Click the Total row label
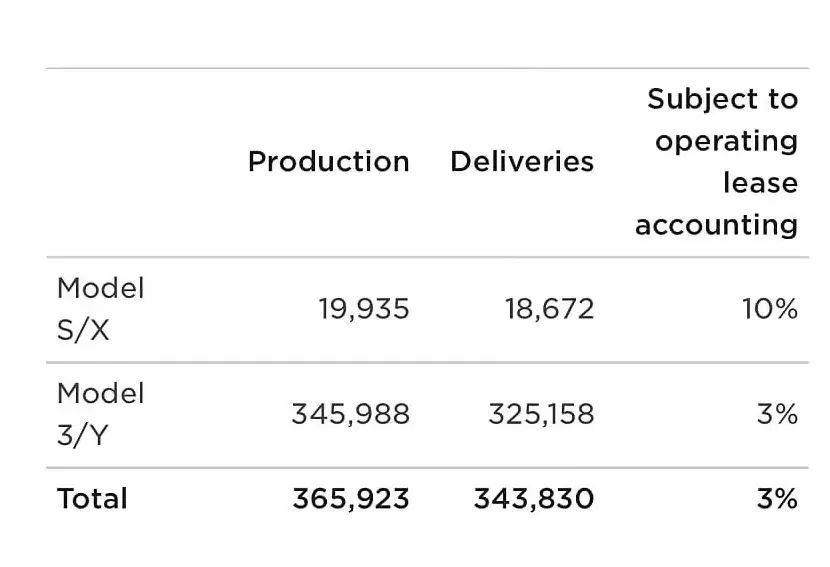This screenshot has height=567, width=830. coord(92,499)
